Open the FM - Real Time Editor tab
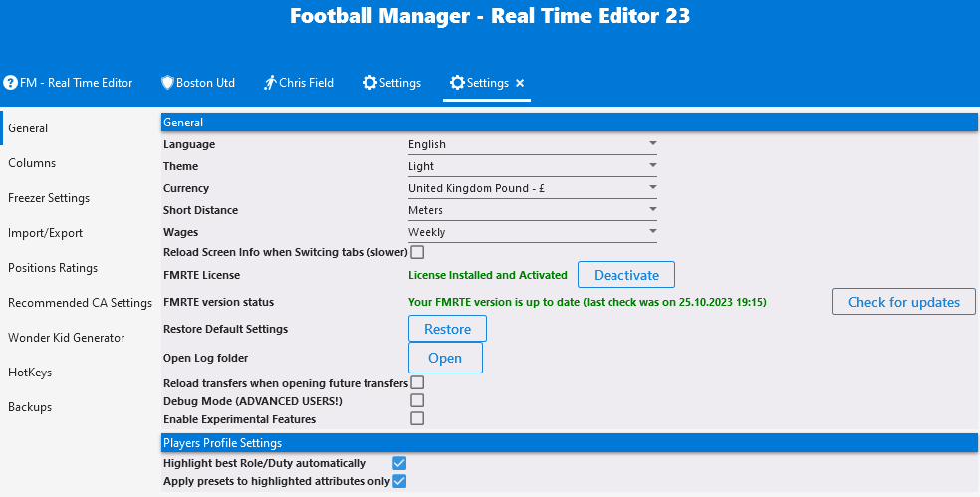This screenshot has height=497, width=980. tap(68, 83)
